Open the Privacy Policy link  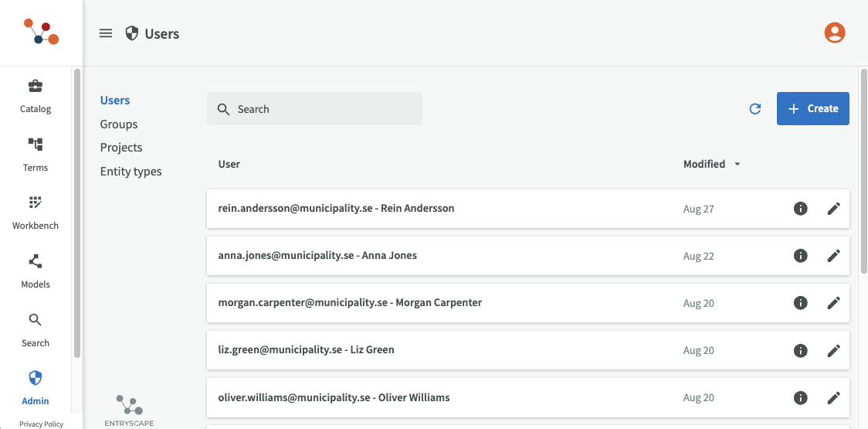[x=41, y=424]
